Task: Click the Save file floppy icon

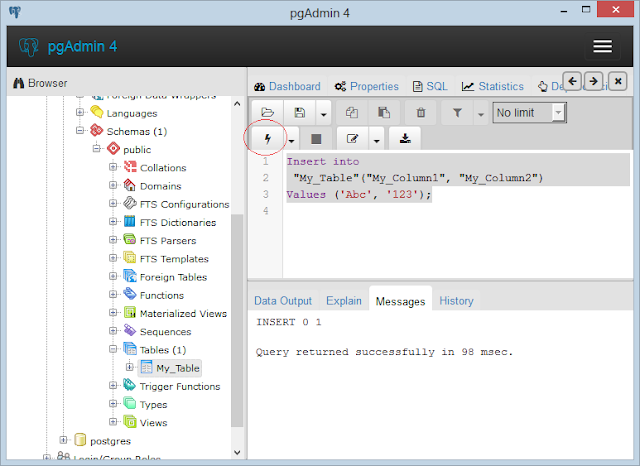Action: (x=300, y=113)
